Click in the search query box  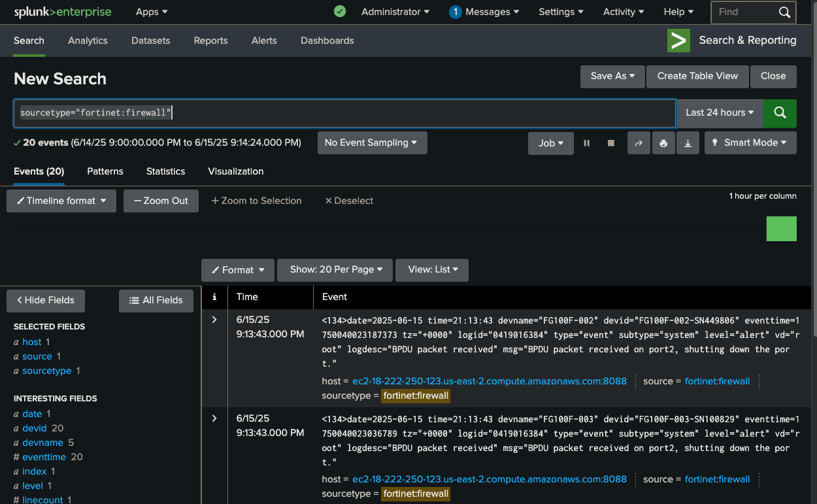tap(344, 113)
